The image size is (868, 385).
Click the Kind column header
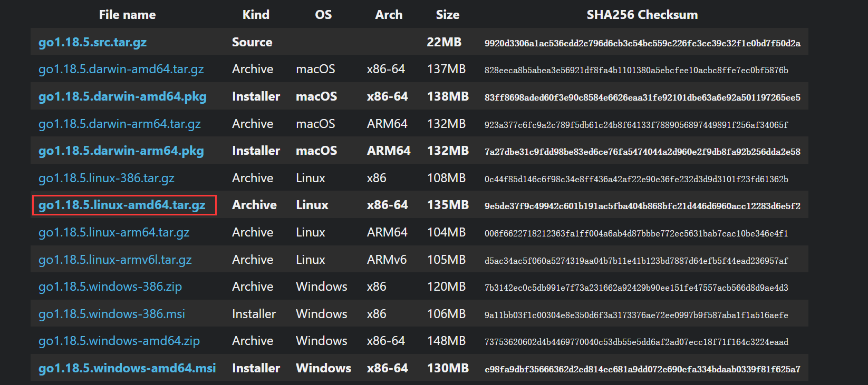(x=256, y=15)
